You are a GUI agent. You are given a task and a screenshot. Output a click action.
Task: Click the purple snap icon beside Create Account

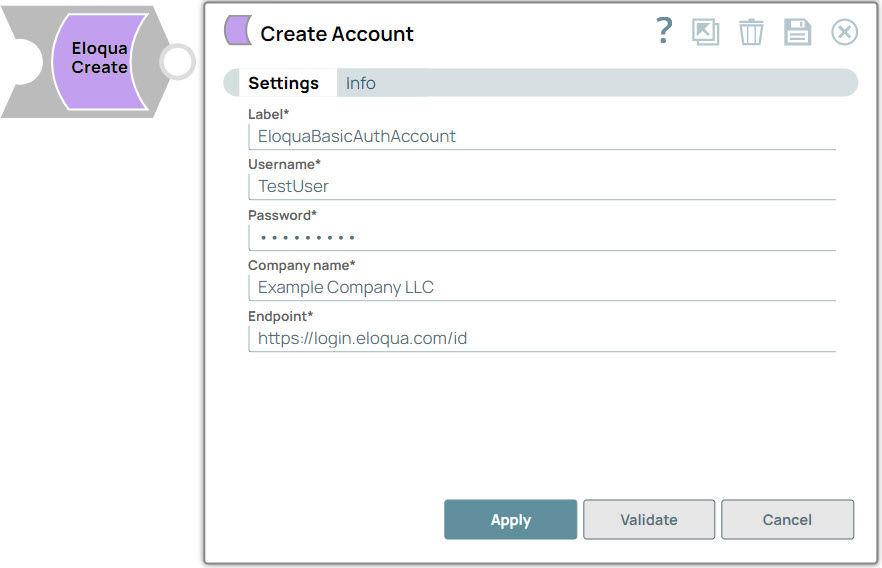[x=238, y=30]
